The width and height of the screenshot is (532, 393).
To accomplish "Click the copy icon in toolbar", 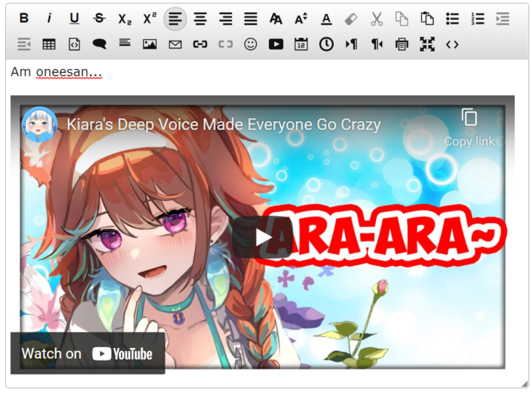I will tap(402, 18).
